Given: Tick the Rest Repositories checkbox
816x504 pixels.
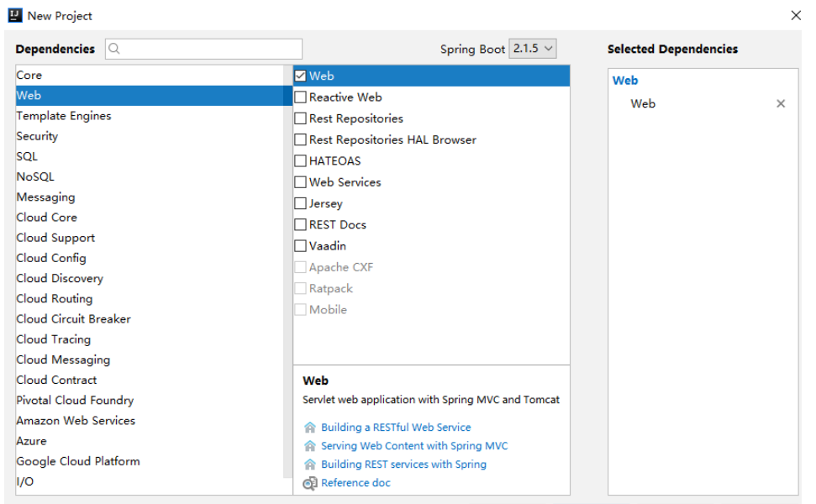Looking at the screenshot, I should [x=300, y=118].
